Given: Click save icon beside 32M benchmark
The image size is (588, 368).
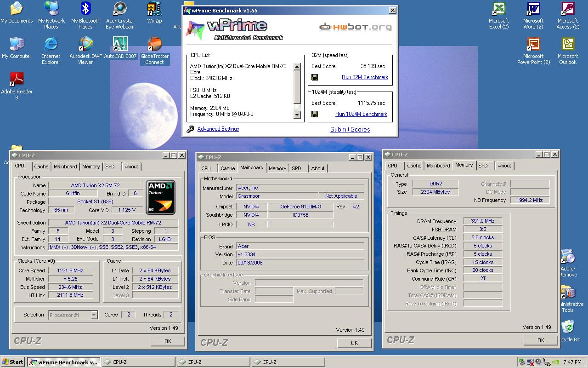Looking at the screenshot, I should click(315, 77).
